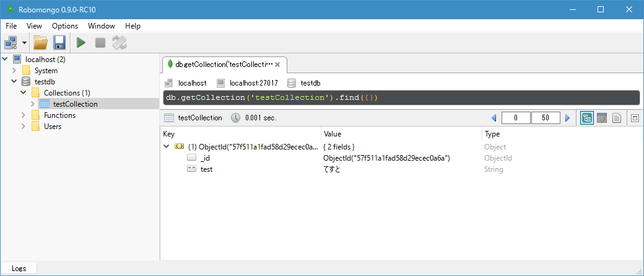This screenshot has width=644, height=276.
Task: Click the testCollection table icon in tree
Action: point(45,104)
